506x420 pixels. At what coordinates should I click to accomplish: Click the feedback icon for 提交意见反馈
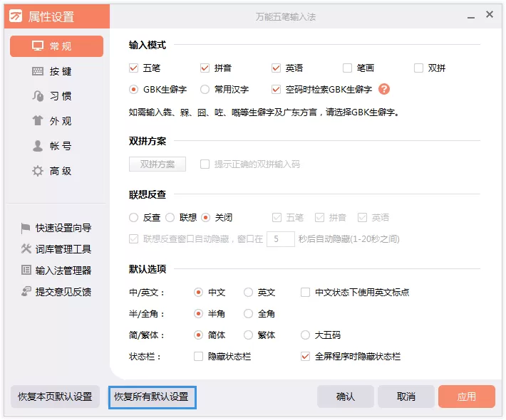(26, 291)
